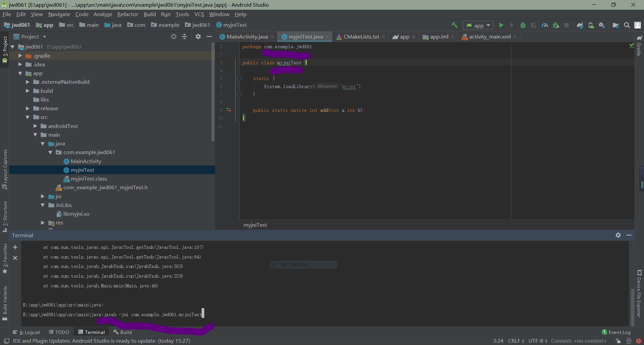
Task: Open SDK Manager icon
Action: point(602,25)
